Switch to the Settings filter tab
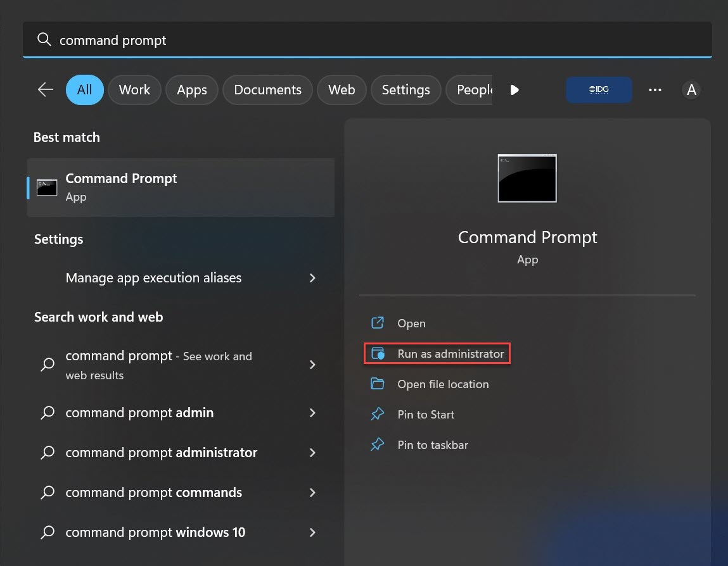 point(406,89)
